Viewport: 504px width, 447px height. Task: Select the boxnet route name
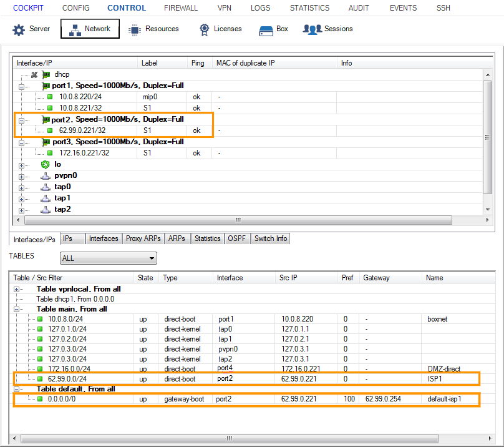click(437, 319)
